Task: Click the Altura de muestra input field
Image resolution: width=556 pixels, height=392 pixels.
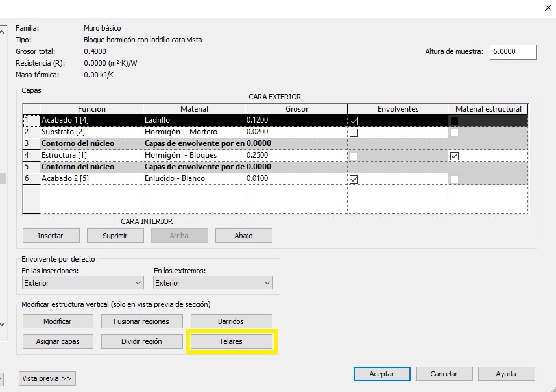Action: point(513,52)
